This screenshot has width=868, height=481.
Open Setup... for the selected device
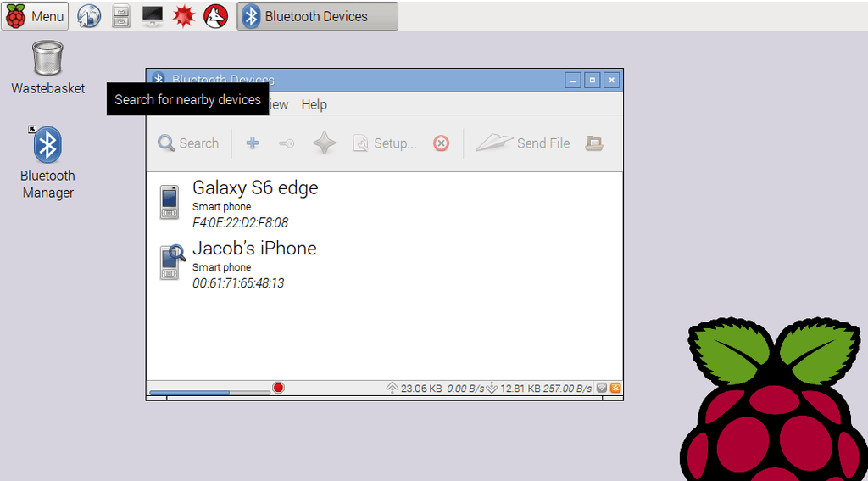click(385, 143)
